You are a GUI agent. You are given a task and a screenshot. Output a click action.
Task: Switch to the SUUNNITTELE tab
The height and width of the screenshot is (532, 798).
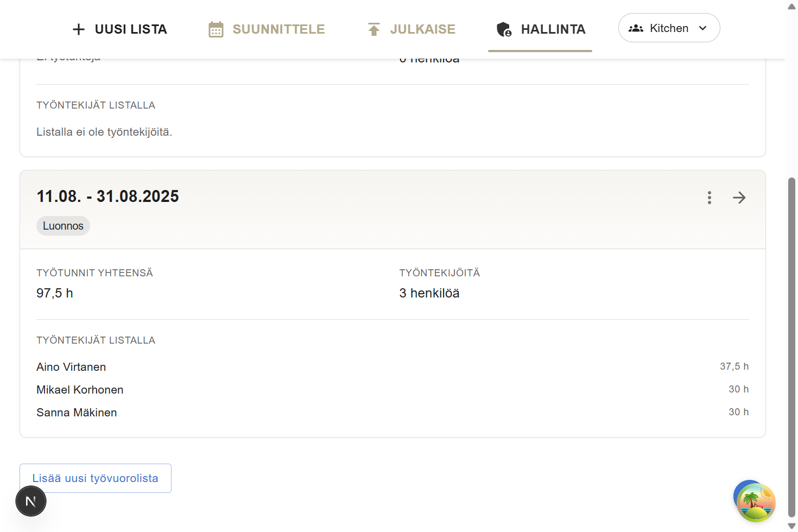pos(278,29)
